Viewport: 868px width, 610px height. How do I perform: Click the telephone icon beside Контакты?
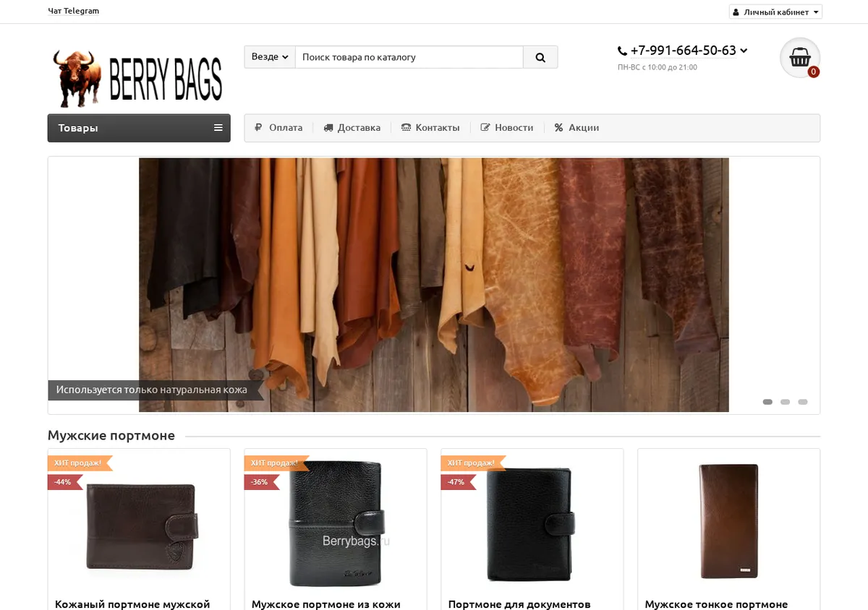coord(407,128)
